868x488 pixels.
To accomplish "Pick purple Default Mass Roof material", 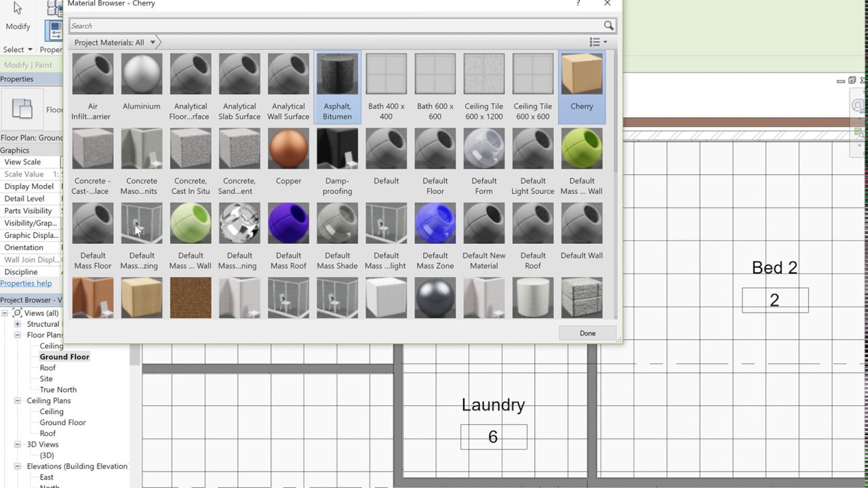I will click(288, 236).
